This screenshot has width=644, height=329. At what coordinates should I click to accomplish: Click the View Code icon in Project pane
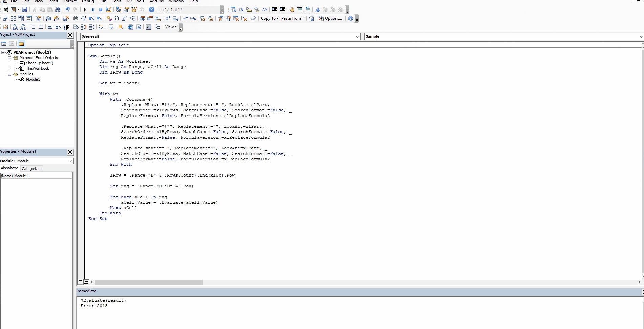click(x=4, y=44)
